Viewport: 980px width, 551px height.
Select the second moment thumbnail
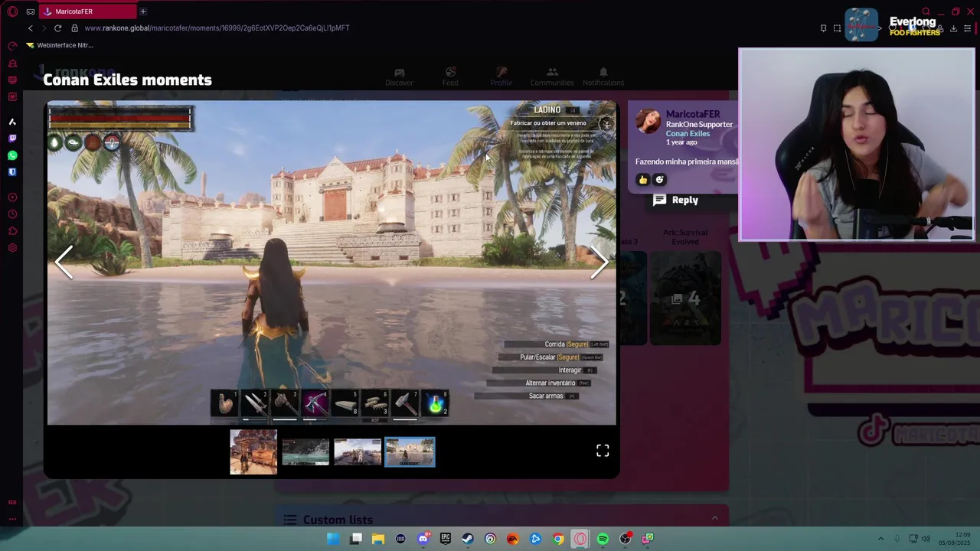[305, 452]
